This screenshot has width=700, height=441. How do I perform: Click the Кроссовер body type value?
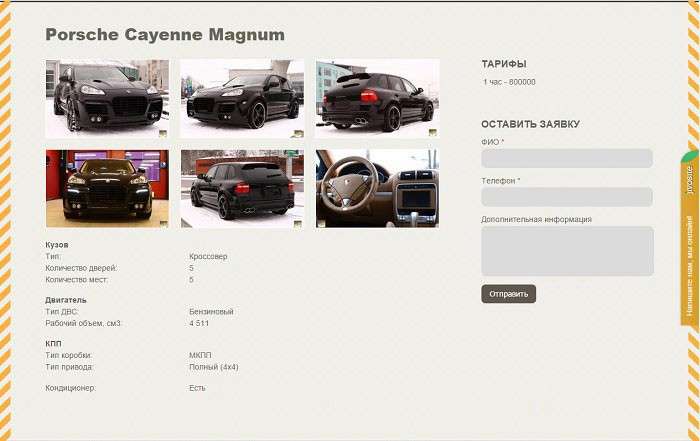pyautogui.click(x=208, y=256)
